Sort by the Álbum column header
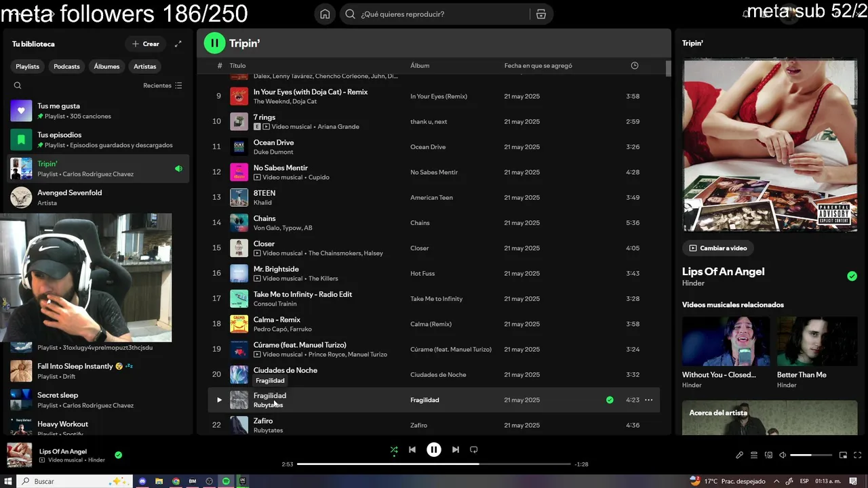Viewport: 868px width, 488px height. point(420,66)
